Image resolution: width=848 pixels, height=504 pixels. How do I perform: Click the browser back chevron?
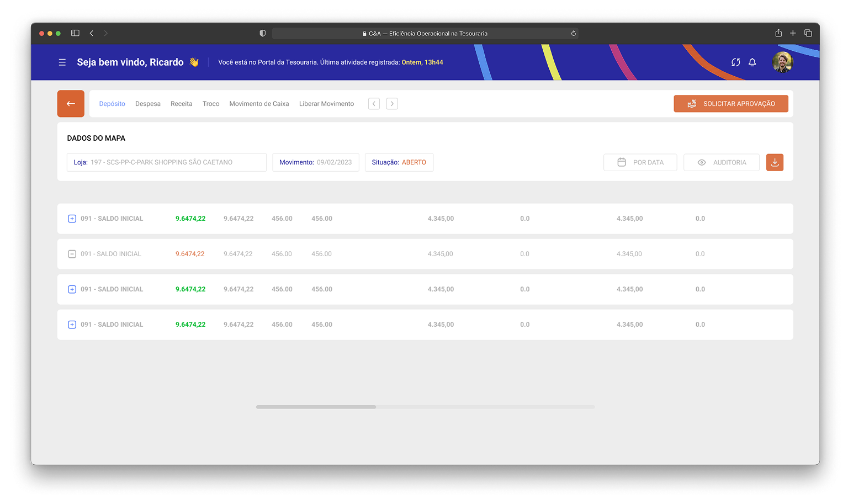[92, 33]
